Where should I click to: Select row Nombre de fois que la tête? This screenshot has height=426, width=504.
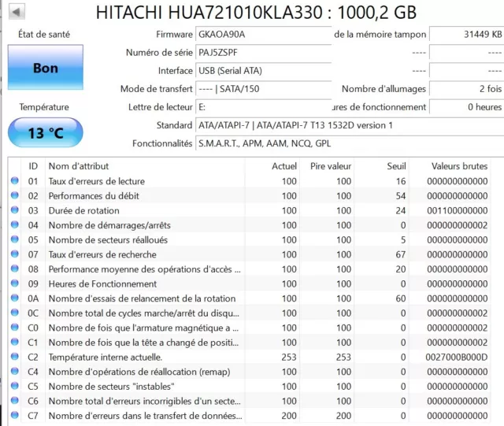[x=249, y=342]
